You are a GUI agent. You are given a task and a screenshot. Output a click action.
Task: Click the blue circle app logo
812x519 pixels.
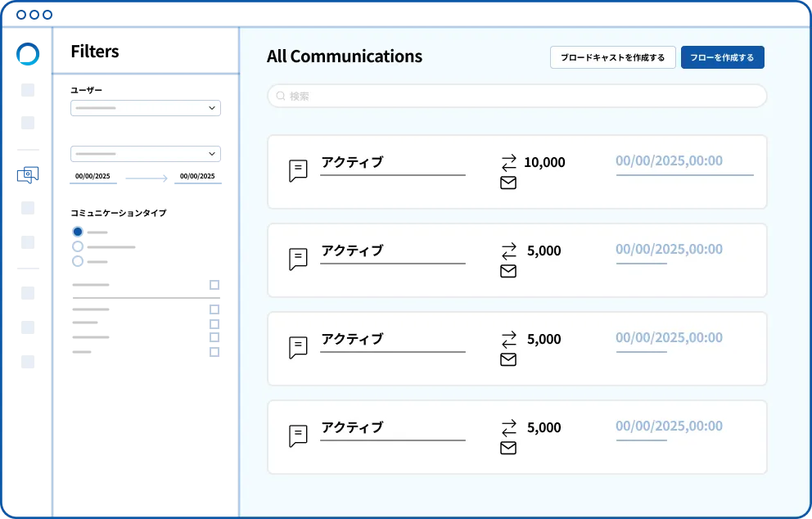pyautogui.click(x=28, y=54)
